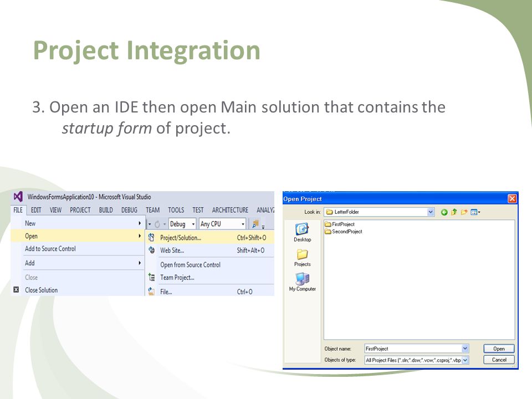Open the VIEW menu
The image size is (532, 399).
pos(55,210)
